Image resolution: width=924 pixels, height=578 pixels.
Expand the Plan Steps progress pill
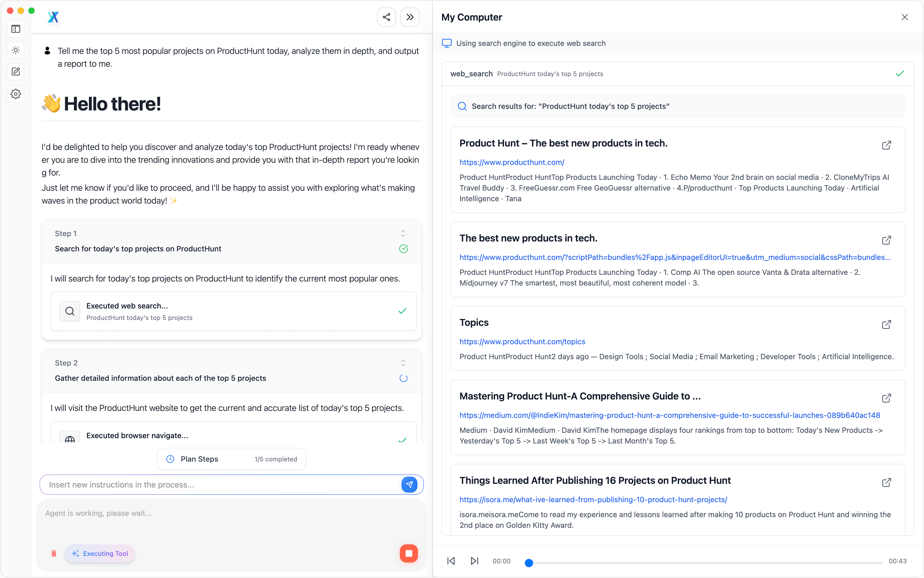[231, 459]
